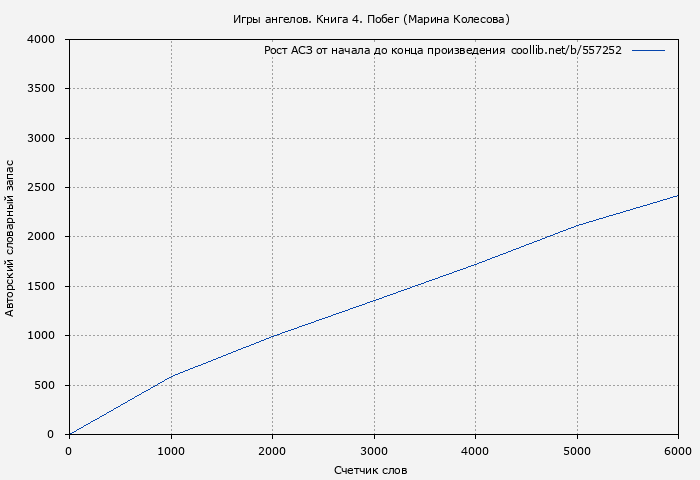This screenshot has height=480, width=700.
Task: Click the x-axis tick label 6000
Action: tap(678, 451)
